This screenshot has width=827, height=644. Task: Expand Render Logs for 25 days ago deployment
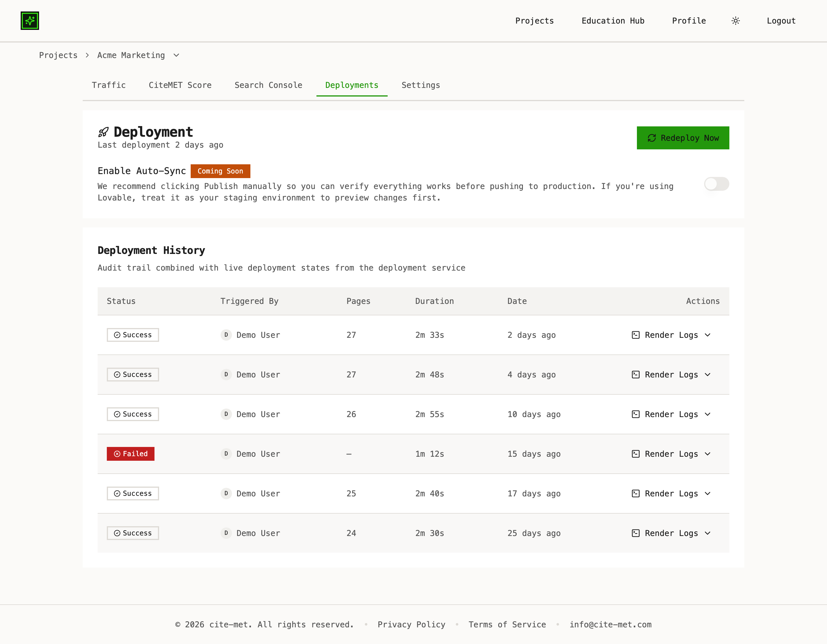(671, 533)
